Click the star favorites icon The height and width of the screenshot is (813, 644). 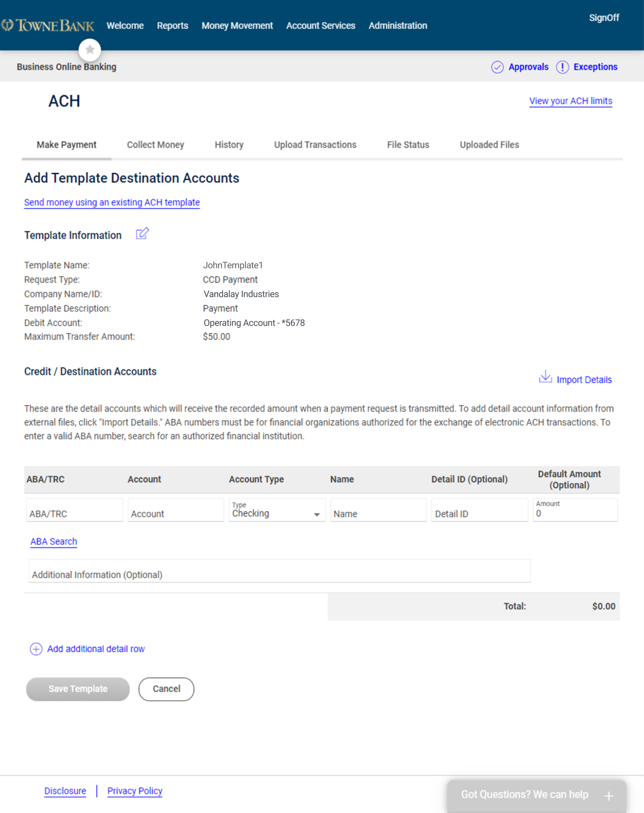(90, 49)
